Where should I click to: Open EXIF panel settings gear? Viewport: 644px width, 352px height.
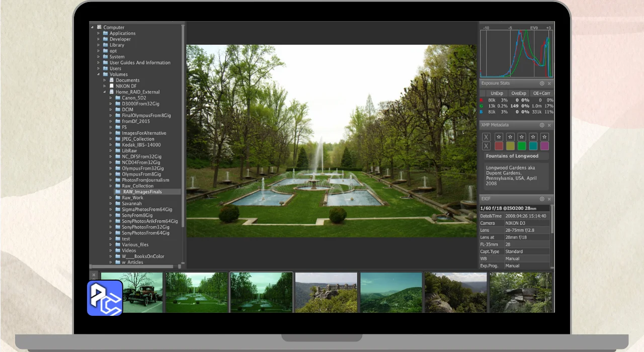542,199
